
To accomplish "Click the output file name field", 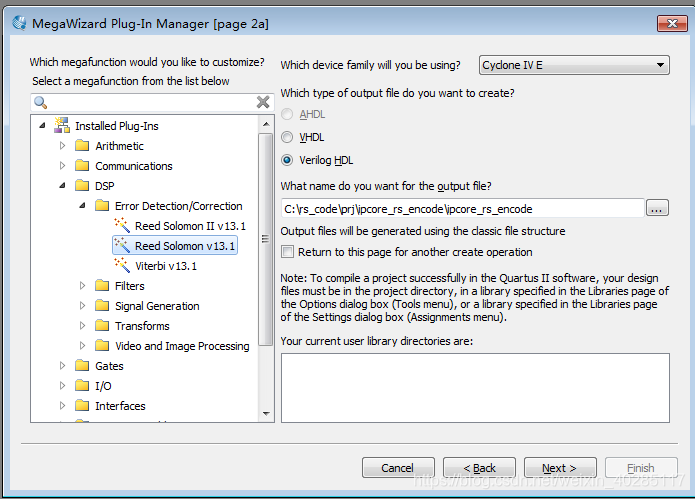I will [462, 208].
